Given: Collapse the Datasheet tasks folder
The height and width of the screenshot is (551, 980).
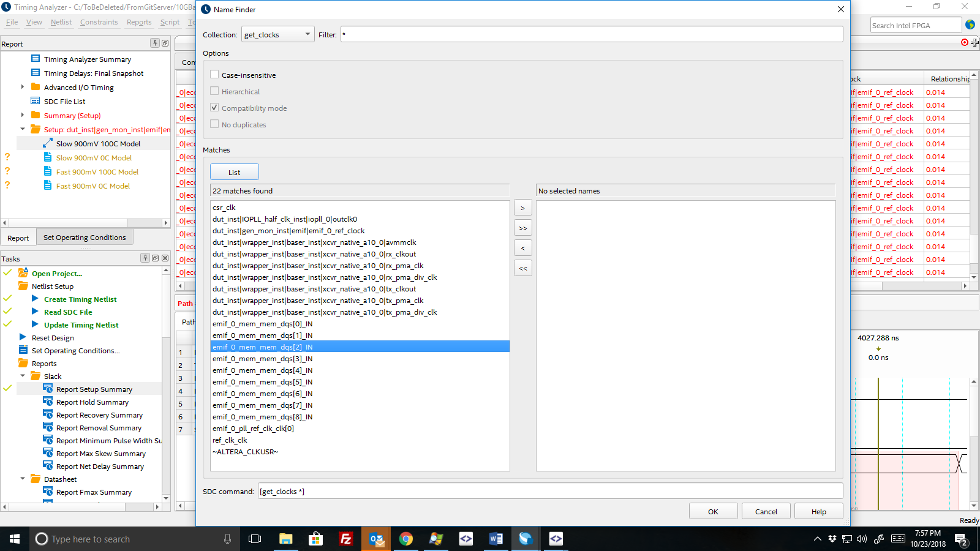Looking at the screenshot, I should 23,479.
